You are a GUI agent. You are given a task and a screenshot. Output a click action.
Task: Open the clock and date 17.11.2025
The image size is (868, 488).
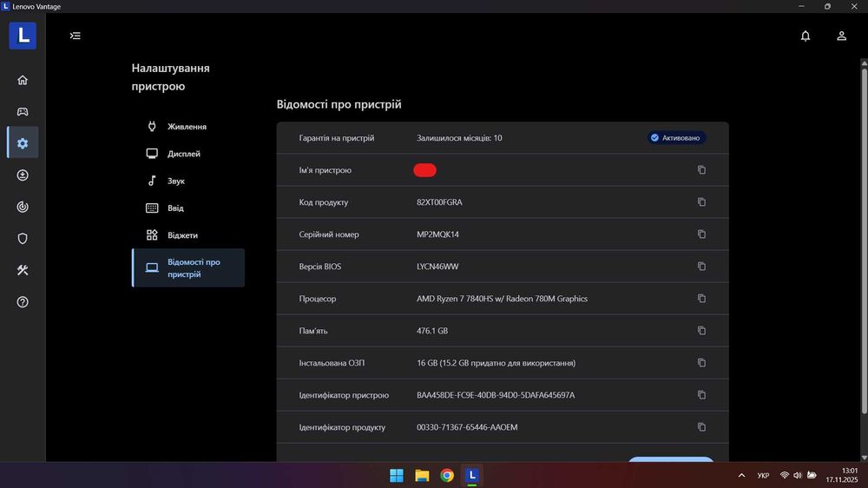coord(842,475)
